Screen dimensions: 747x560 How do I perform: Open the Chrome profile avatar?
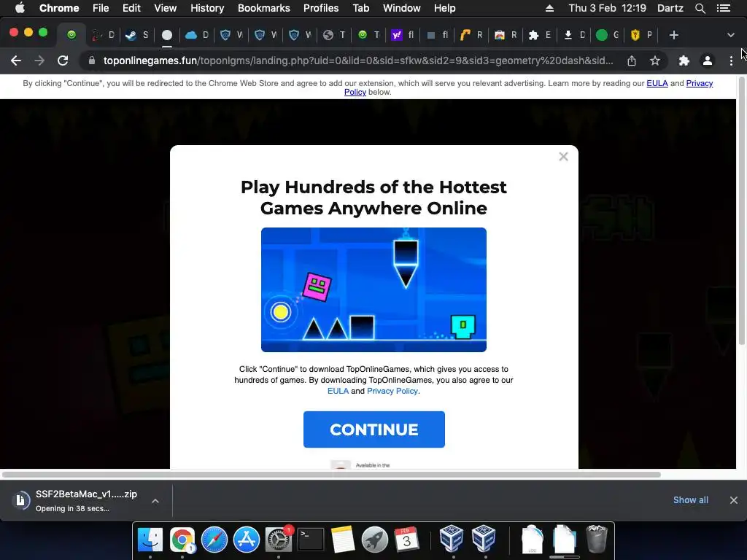708,61
